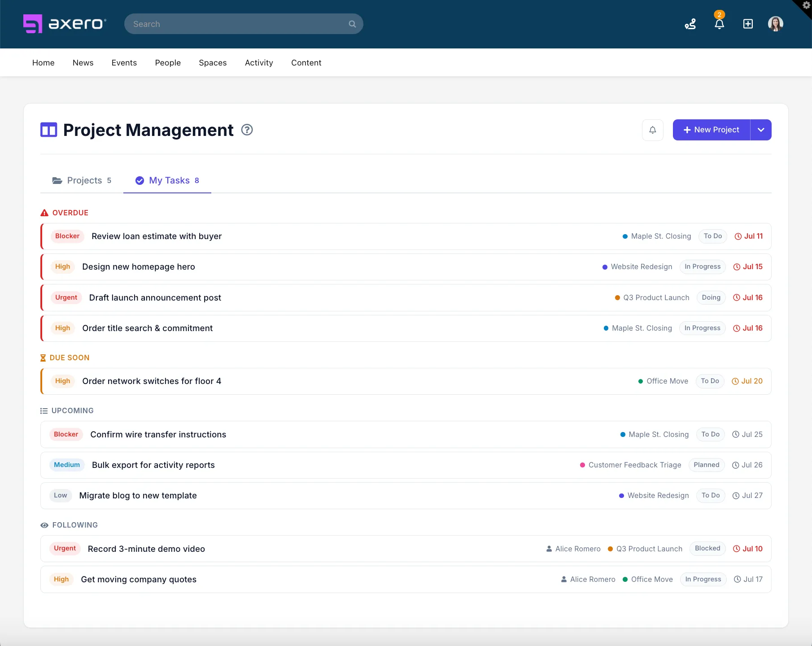Click the clock icon beside Jul 15
The image size is (812, 646).
click(737, 267)
